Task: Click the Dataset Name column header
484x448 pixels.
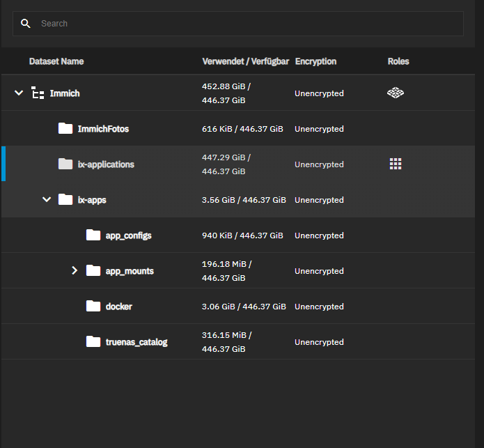Action: pos(56,61)
